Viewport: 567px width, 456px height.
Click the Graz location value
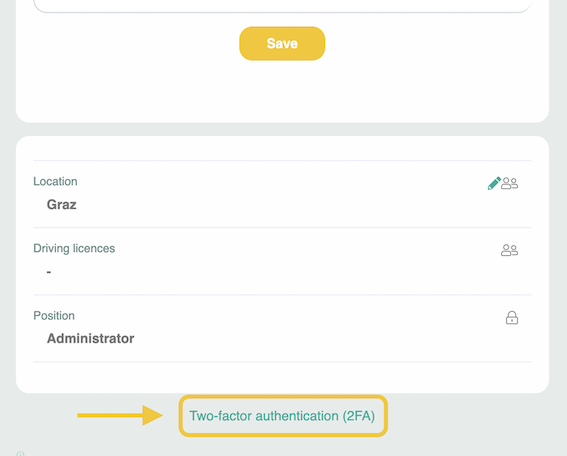[61, 205]
